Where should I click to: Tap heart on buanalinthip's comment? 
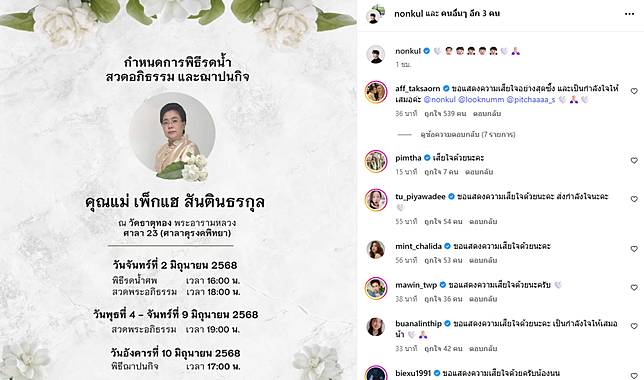point(634,326)
